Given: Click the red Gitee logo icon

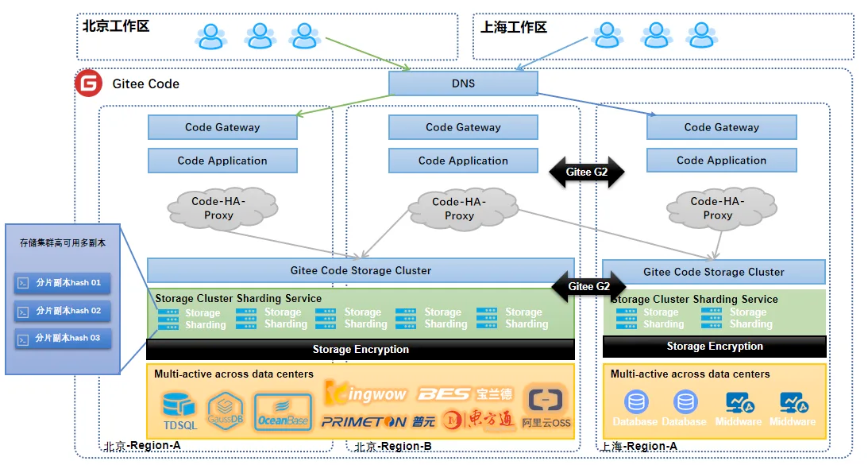Looking at the screenshot, I should tap(89, 83).
